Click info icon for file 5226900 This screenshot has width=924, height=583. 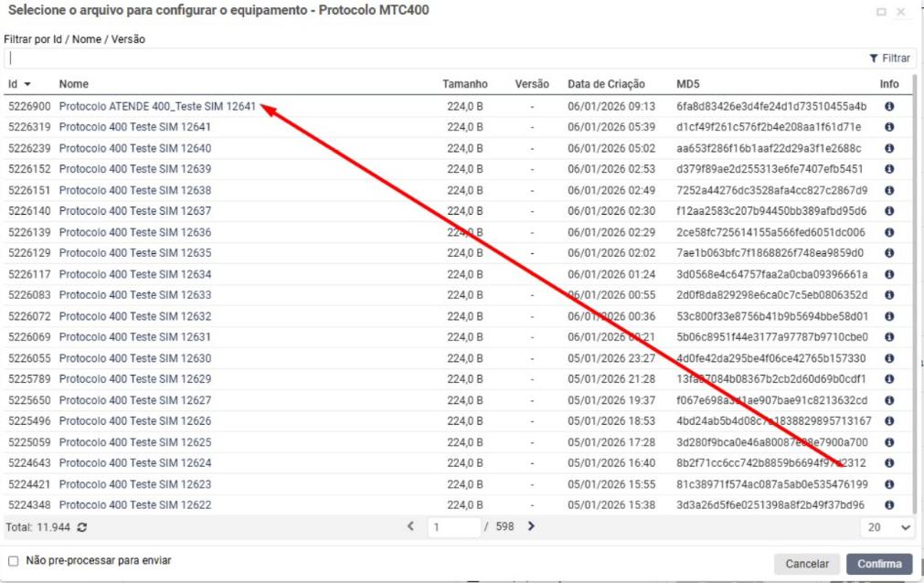[x=889, y=106]
